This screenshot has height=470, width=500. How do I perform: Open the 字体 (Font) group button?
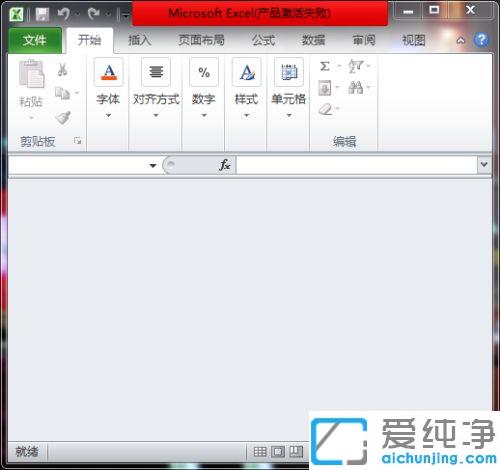[x=108, y=88]
